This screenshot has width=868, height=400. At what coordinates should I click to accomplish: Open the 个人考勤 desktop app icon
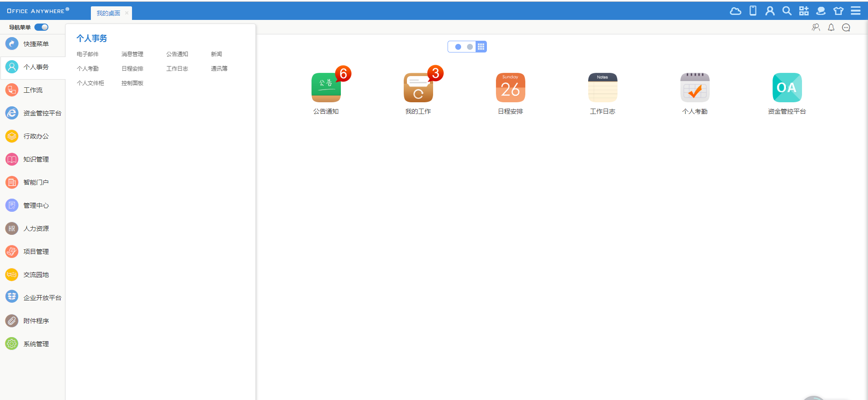point(695,88)
